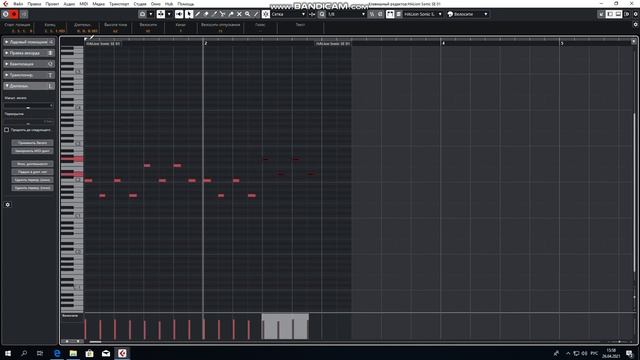Select the Mute X tool
The height and width of the screenshot is (360, 640).
(239, 14)
